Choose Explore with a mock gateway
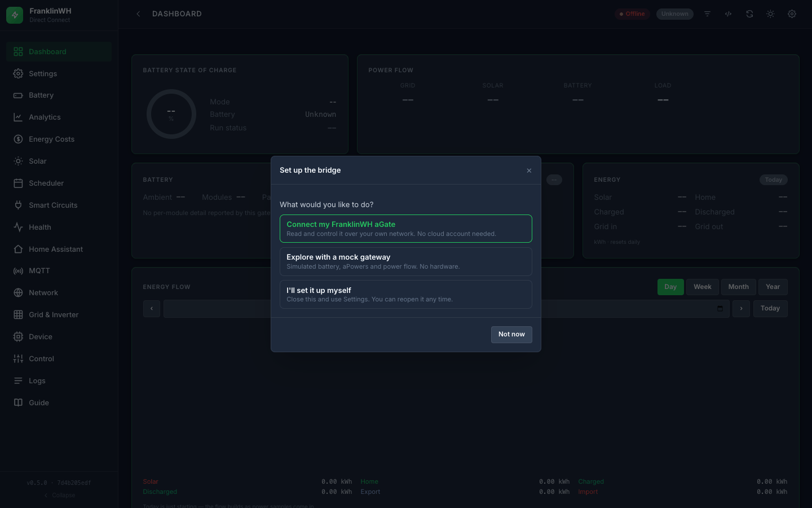 406,261
